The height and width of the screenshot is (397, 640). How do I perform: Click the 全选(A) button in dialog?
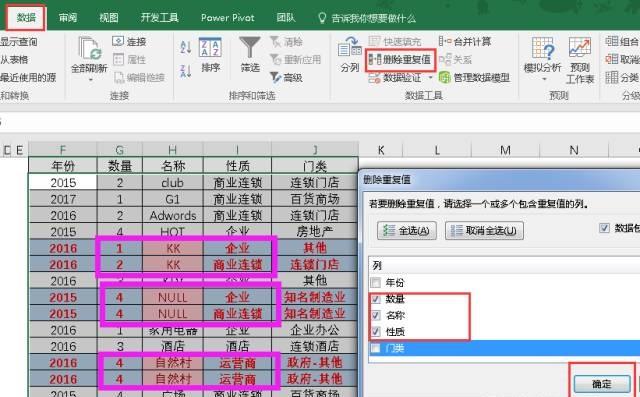click(407, 231)
